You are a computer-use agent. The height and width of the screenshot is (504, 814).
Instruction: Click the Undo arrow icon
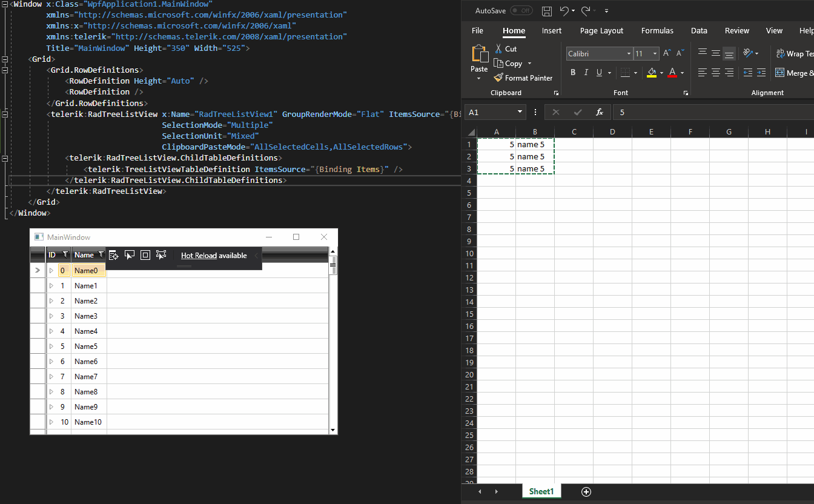point(564,11)
